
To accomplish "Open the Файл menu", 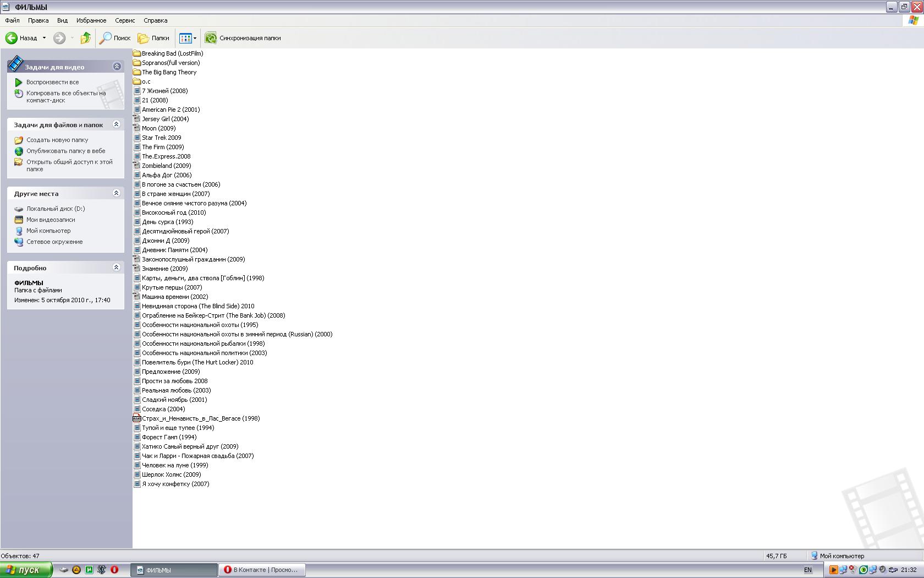I will pyautogui.click(x=12, y=20).
